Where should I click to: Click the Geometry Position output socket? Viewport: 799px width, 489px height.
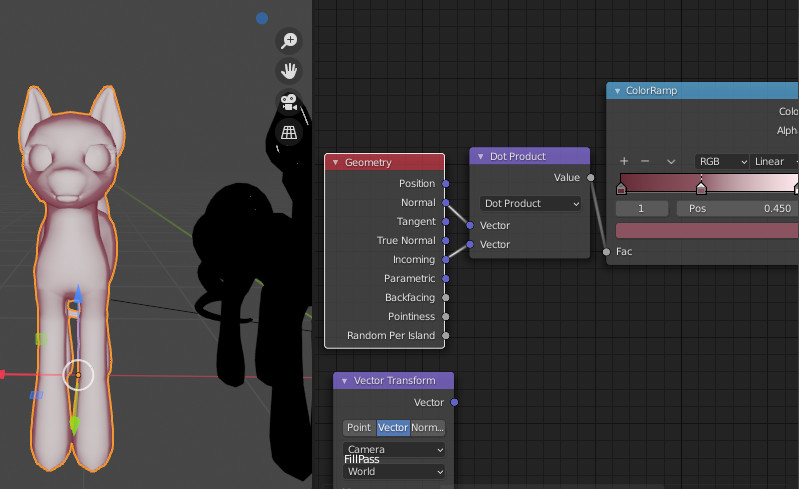(446, 183)
